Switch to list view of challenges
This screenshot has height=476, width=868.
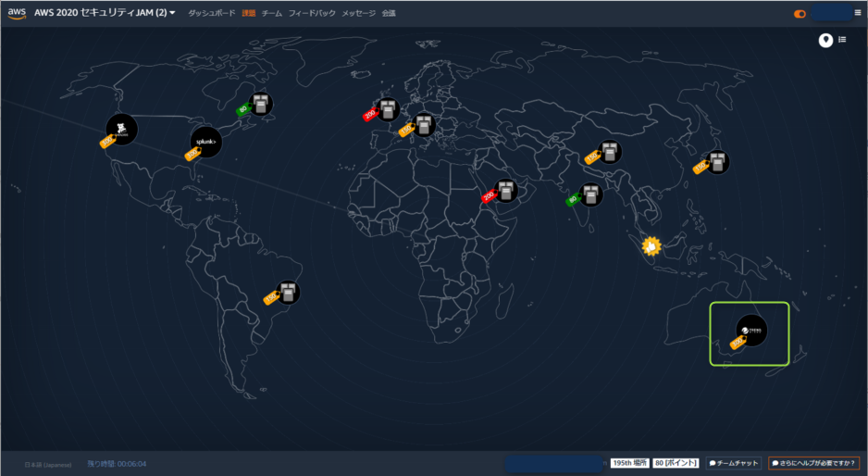click(843, 40)
